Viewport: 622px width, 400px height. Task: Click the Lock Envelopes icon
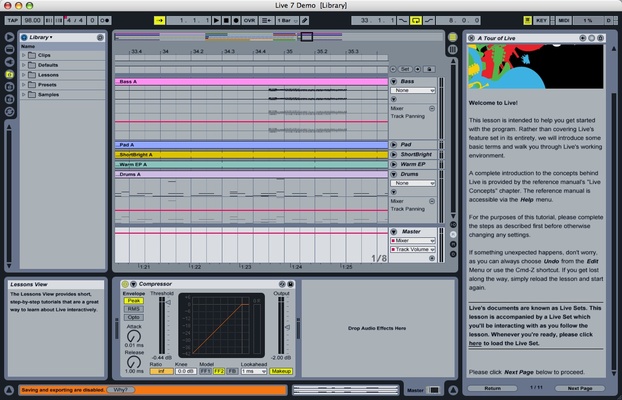click(429, 69)
